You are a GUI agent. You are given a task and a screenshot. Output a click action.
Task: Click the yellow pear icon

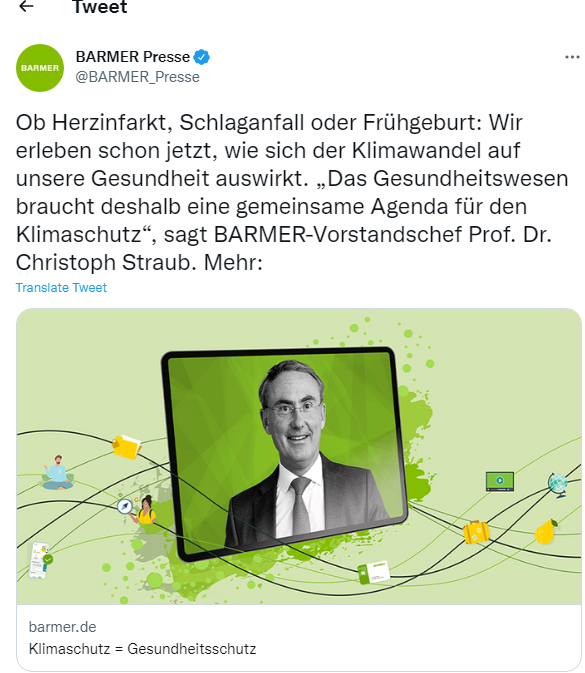coord(545,531)
